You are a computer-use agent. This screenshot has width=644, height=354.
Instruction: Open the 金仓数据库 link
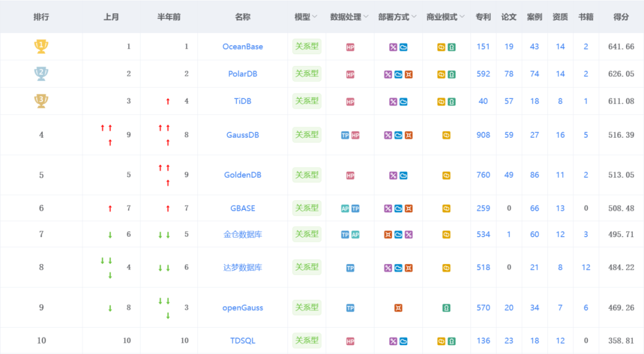click(242, 234)
